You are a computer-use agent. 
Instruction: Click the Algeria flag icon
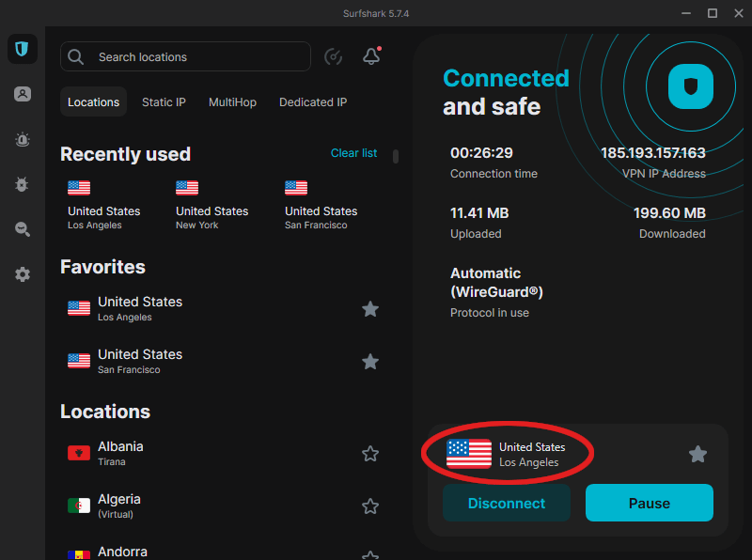tap(79, 506)
